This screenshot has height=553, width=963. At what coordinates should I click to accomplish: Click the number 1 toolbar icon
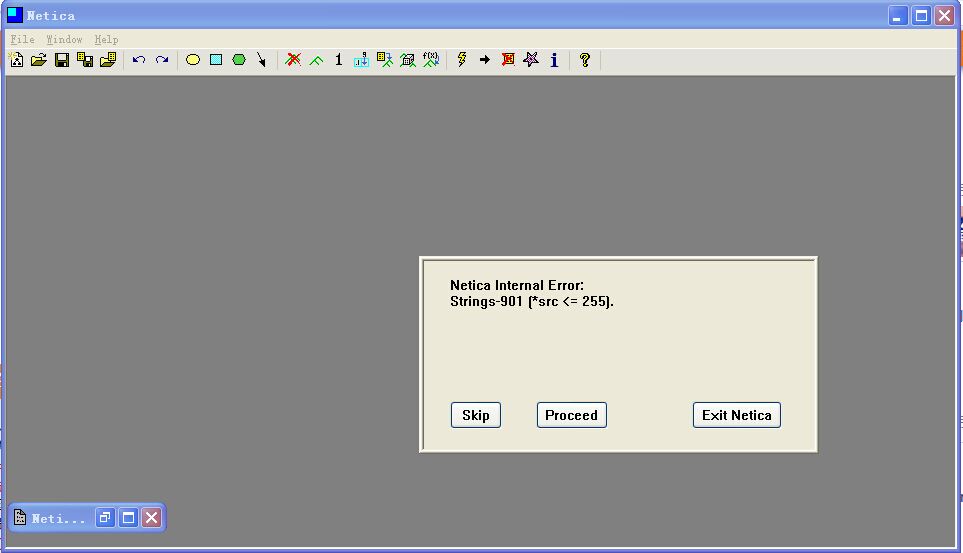click(338, 60)
